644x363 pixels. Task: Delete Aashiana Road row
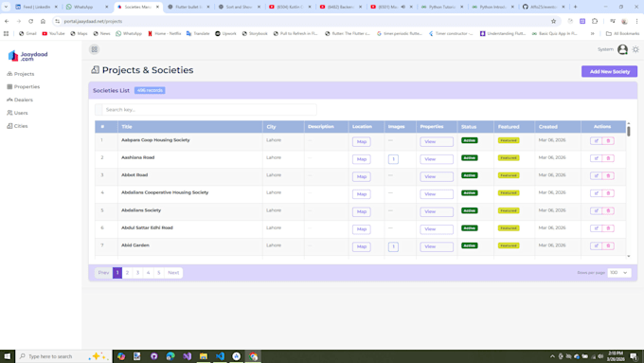(x=608, y=158)
